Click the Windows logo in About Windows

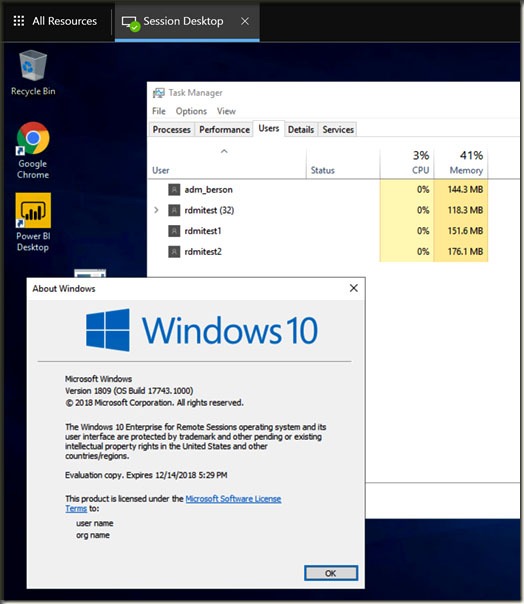click(107, 330)
